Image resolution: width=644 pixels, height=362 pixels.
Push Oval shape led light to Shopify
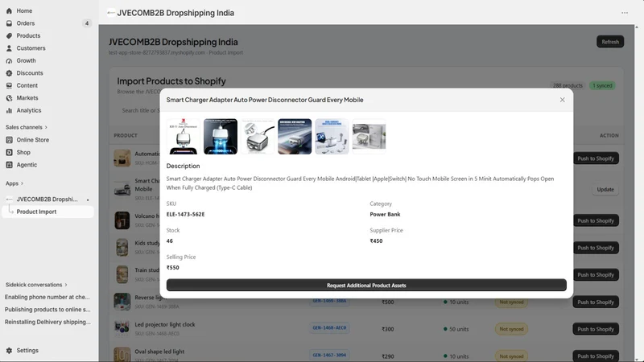(x=596, y=356)
